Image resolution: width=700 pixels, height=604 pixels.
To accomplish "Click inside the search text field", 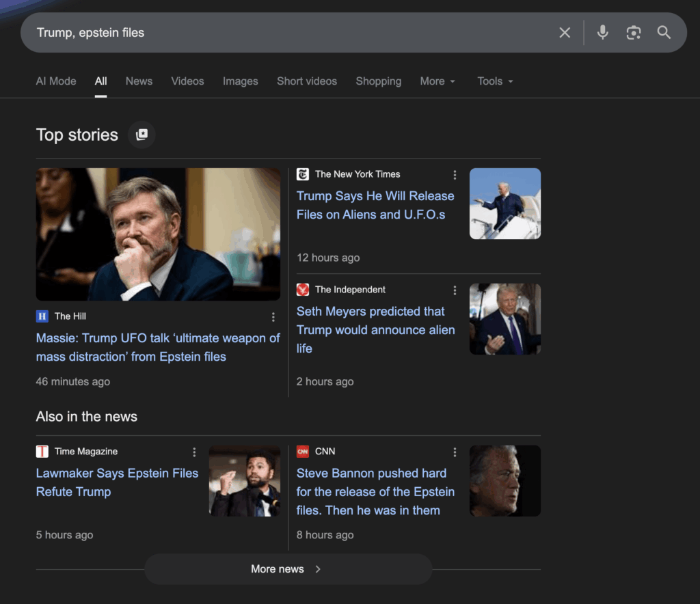I will click(273, 33).
